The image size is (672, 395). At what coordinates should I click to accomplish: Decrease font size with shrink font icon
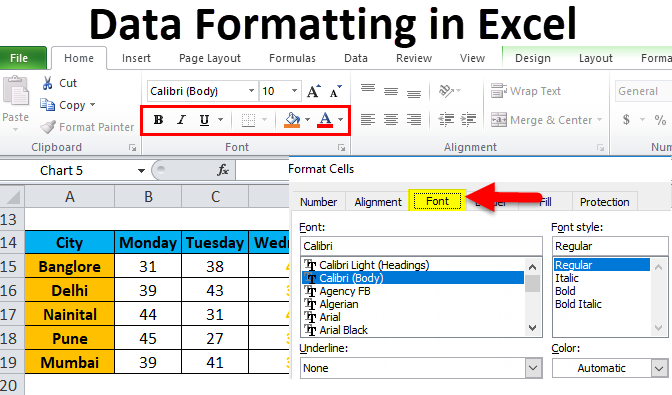point(336,91)
